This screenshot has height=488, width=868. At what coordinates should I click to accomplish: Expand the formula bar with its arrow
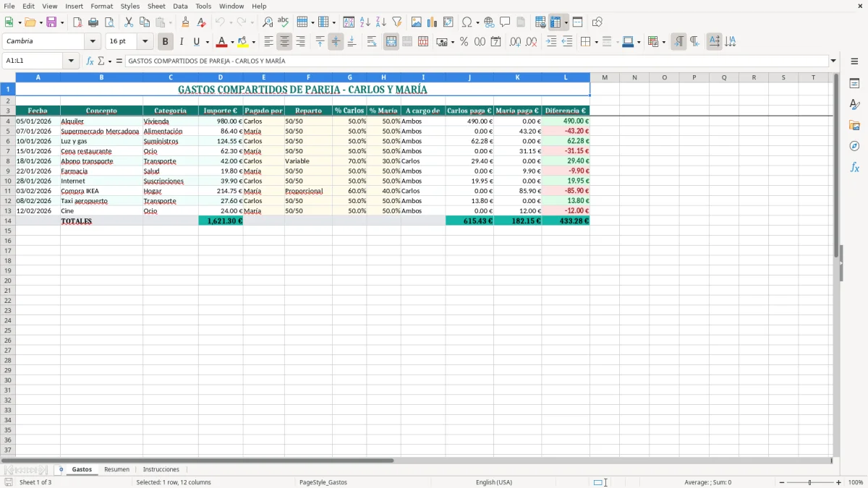[x=833, y=61]
